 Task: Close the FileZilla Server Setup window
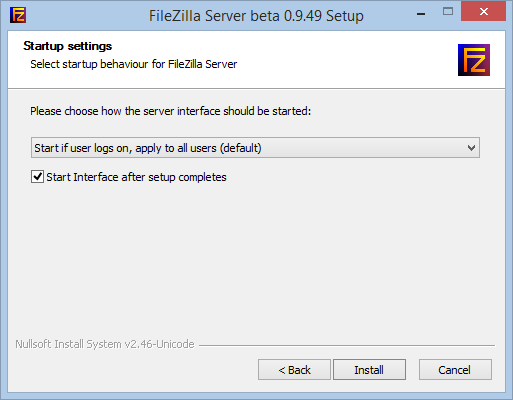pos(483,12)
